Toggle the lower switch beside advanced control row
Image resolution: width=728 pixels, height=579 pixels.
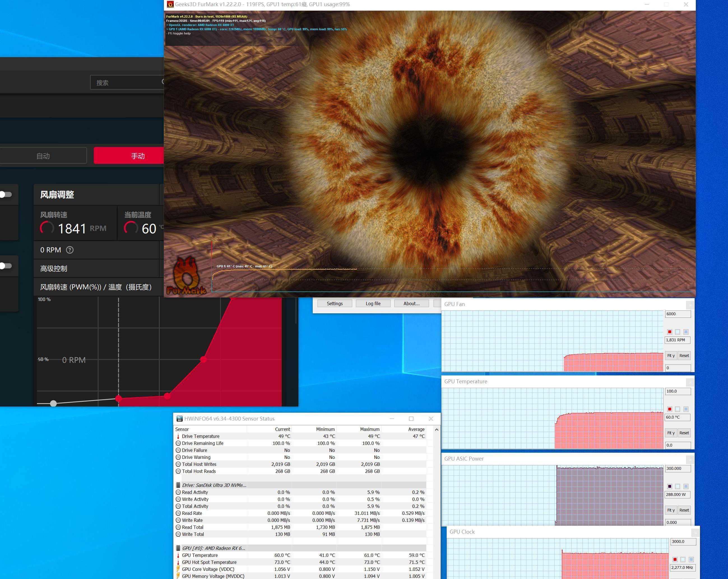(x=6, y=266)
